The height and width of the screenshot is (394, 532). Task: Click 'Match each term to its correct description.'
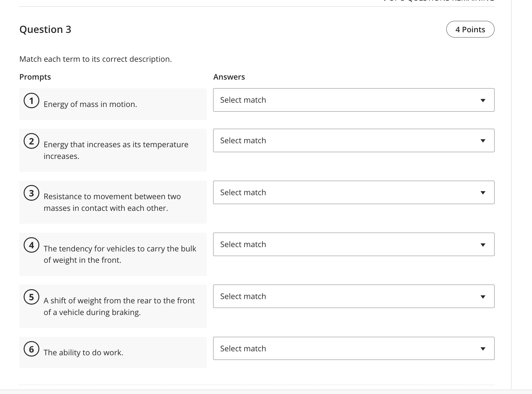[96, 59]
